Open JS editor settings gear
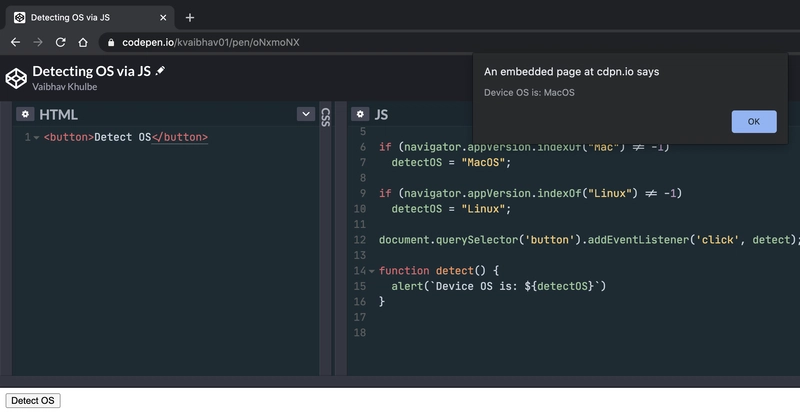 point(360,114)
